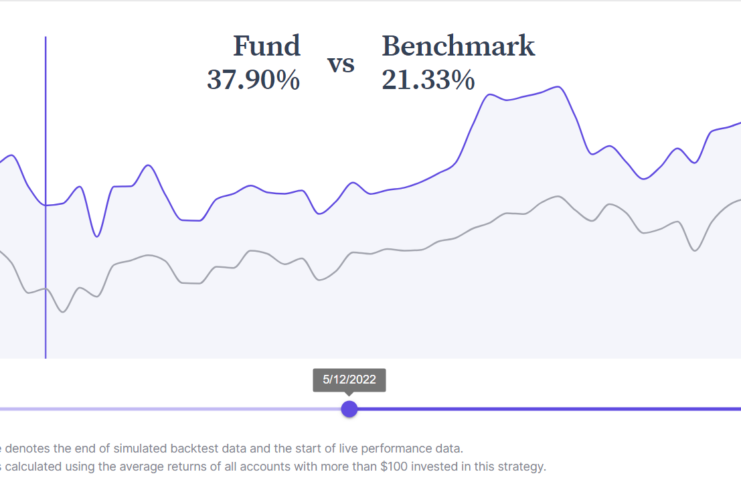
Task: Click the 21.33% benchmark return value
Action: click(x=428, y=80)
